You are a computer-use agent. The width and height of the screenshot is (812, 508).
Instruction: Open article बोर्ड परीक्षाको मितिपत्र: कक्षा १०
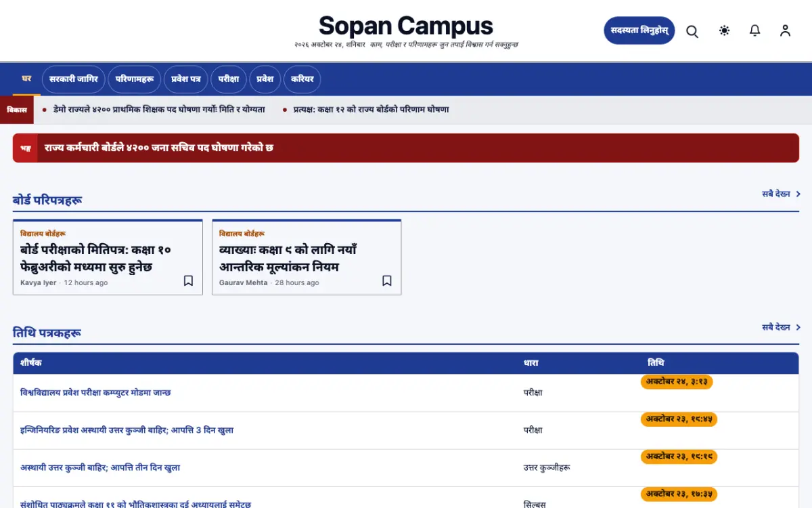click(x=95, y=258)
